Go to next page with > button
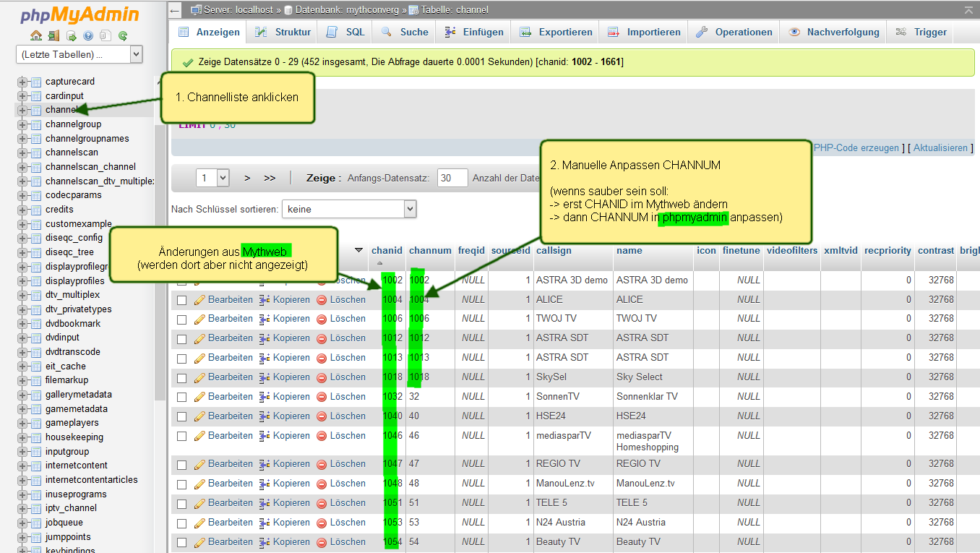The height and width of the screenshot is (553, 980). point(247,178)
